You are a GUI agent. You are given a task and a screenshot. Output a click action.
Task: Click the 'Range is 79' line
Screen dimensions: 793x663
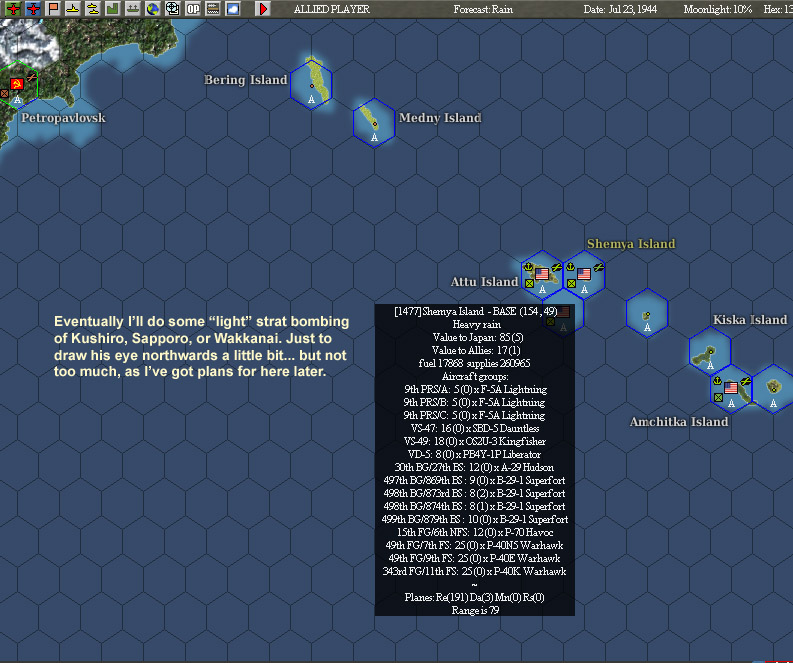(x=475, y=610)
